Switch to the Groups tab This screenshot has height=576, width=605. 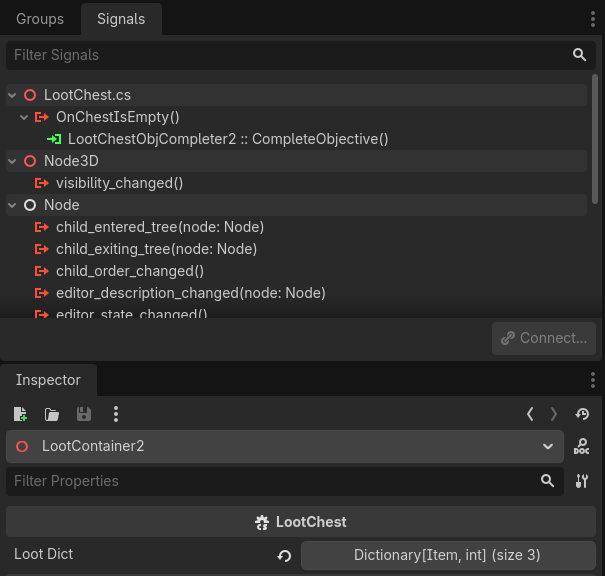[40, 19]
